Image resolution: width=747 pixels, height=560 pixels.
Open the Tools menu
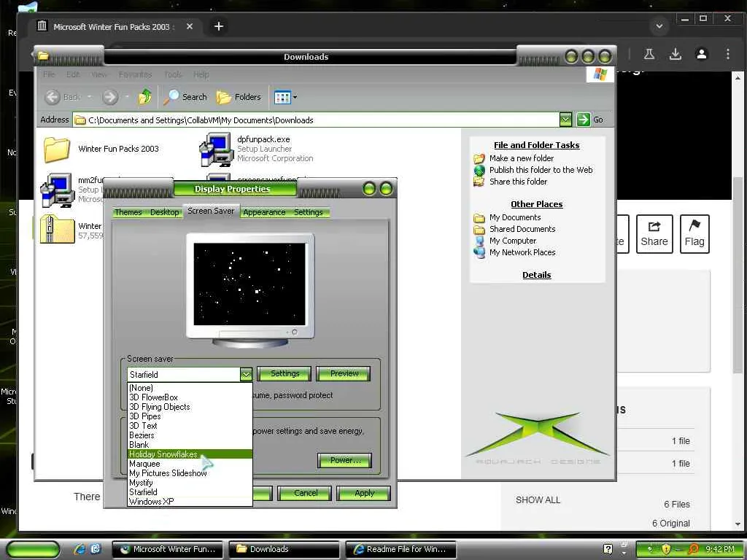coord(172,75)
